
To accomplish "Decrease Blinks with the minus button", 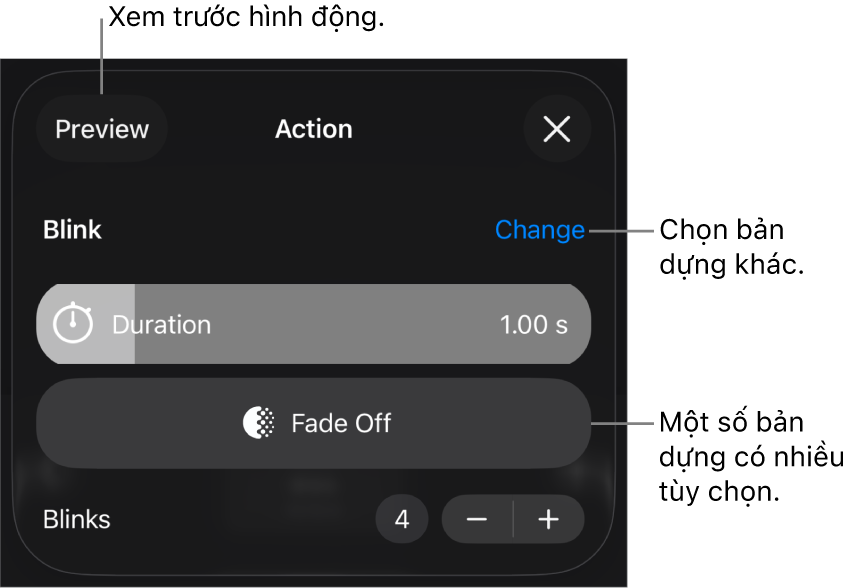I will (477, 520).
